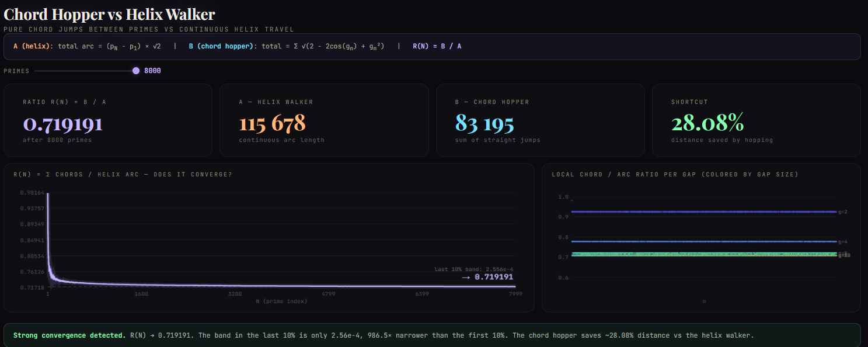Click the chord jump sum 83 195
The height and width of the screenshot is (347, 868).
pos(484,123)
